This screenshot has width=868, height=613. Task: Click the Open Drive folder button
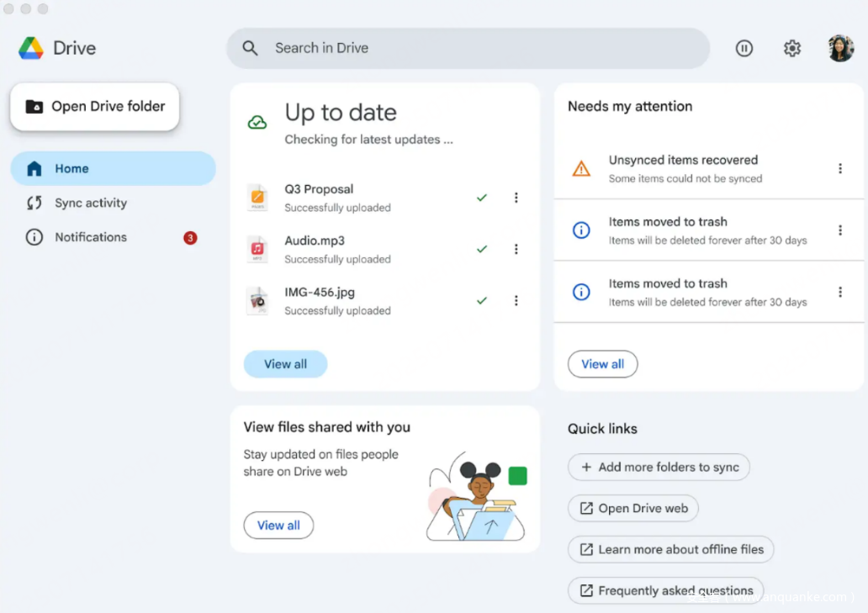click(x=95, y=107)
